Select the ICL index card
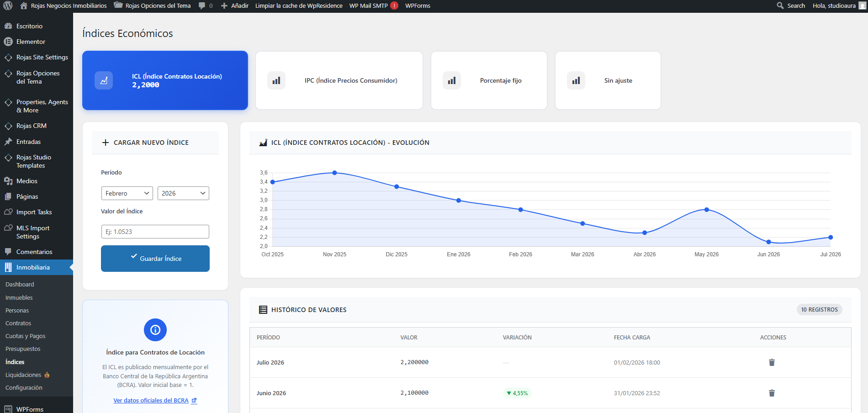The image size is (868, 413). click(165, 80)
